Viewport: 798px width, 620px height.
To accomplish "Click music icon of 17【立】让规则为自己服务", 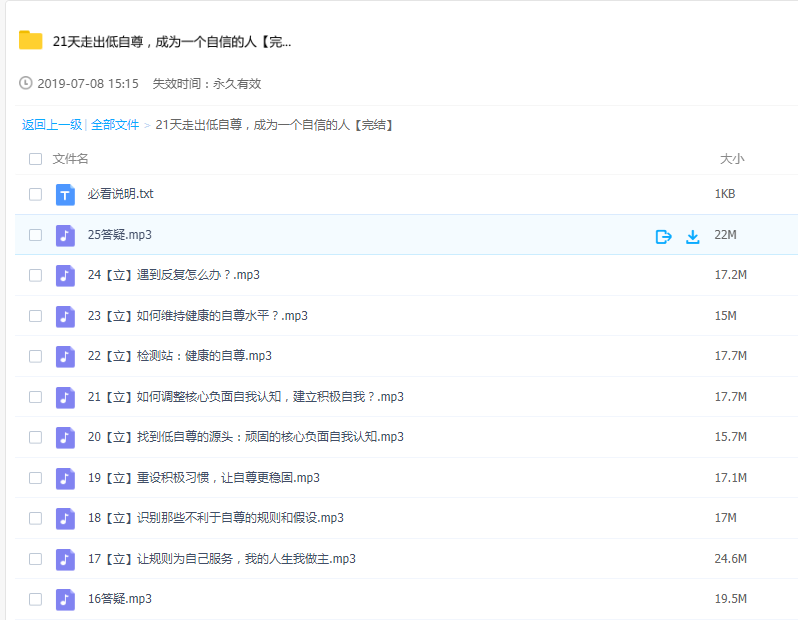I will [65, 559].
